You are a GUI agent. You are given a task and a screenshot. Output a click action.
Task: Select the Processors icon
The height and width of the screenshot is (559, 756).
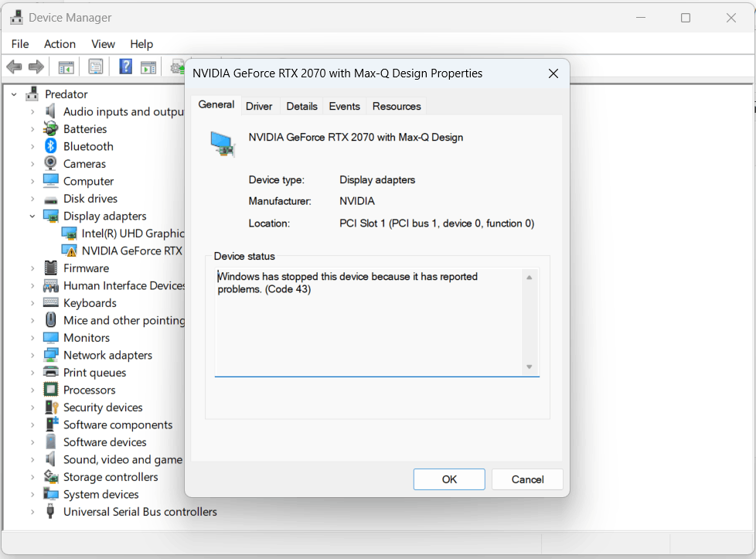tap(50, 389)
